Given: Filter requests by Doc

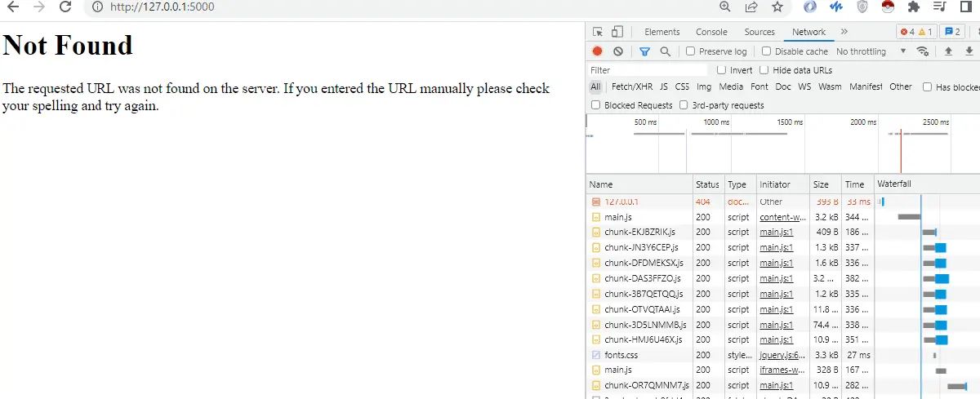Looking at the screenshot, I should coord(783,86).
